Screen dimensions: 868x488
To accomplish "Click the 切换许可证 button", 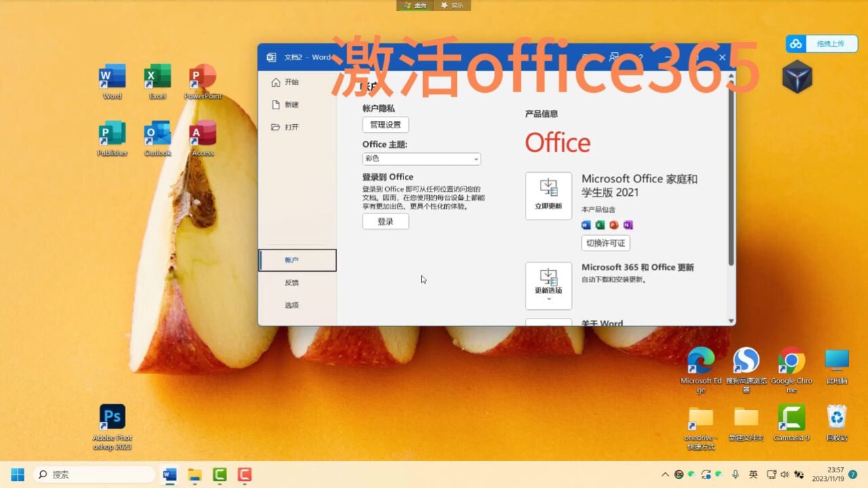I will (x=606, y=243).
